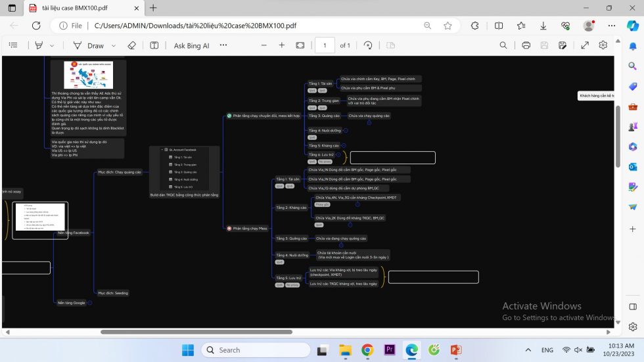
Task: Click the page number input field
Action: click(x=325, y=45)
